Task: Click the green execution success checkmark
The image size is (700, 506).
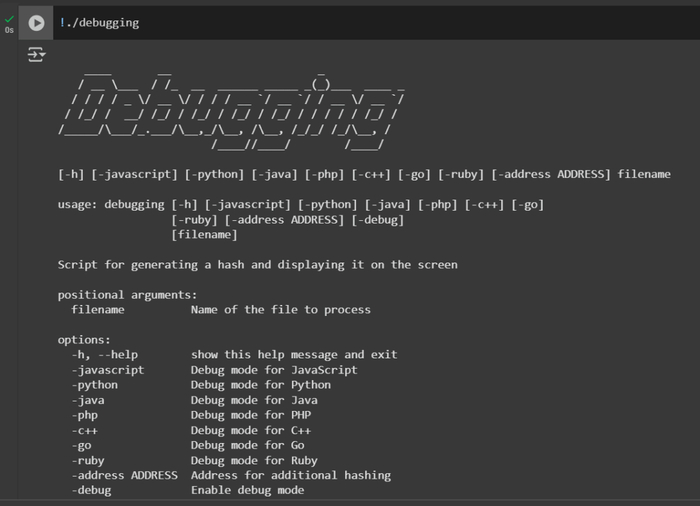Action: tap(9, 17)
